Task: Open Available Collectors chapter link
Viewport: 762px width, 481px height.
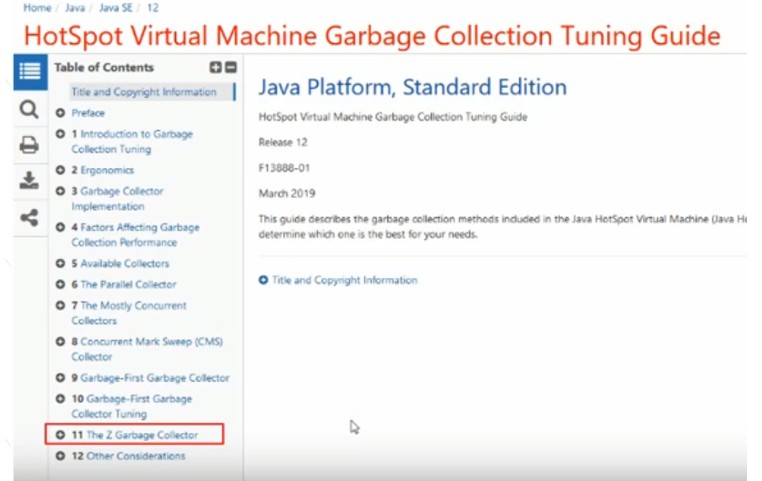Action: pos(125,263)
